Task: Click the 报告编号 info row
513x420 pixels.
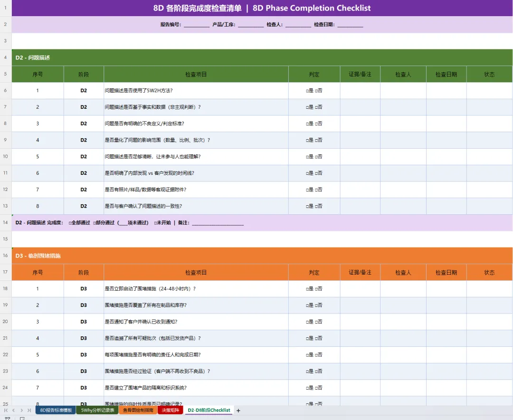Action: 262,24
